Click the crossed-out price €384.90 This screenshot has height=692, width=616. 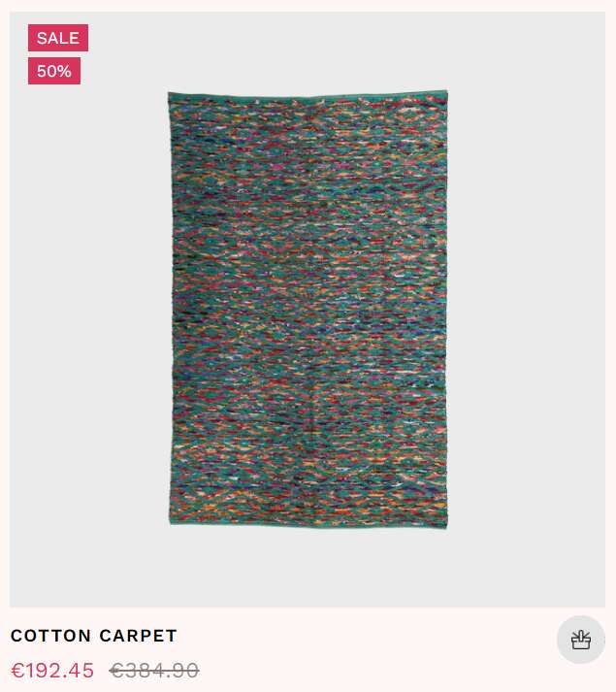[154, 671]
